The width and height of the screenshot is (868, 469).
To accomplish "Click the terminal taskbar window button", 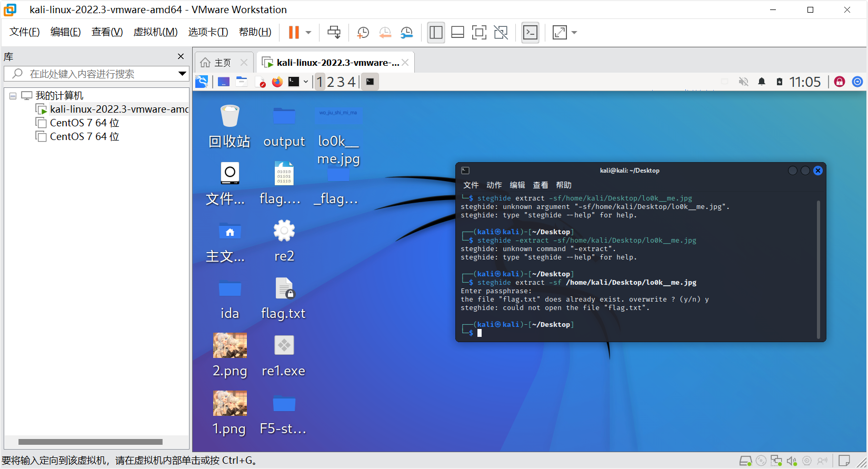I will click(370, 82).
